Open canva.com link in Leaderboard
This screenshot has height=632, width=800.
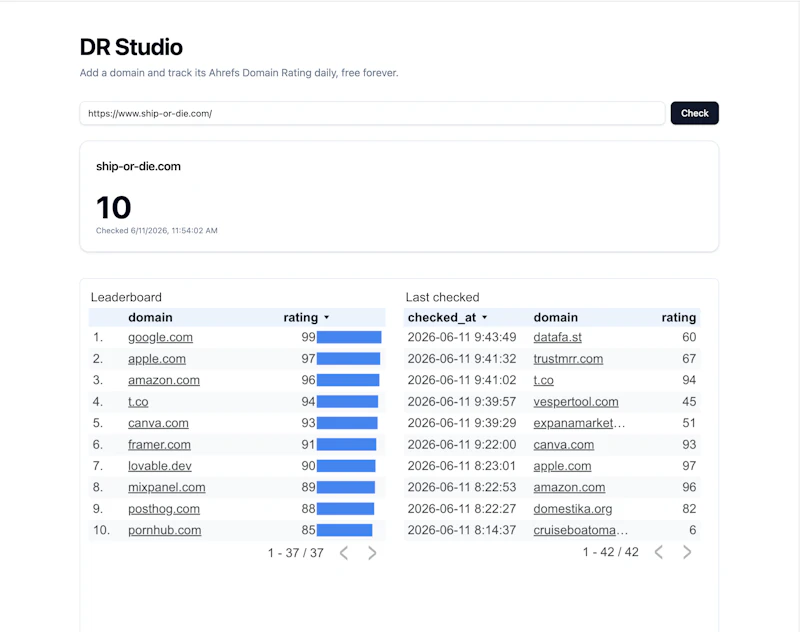[158, 423]
